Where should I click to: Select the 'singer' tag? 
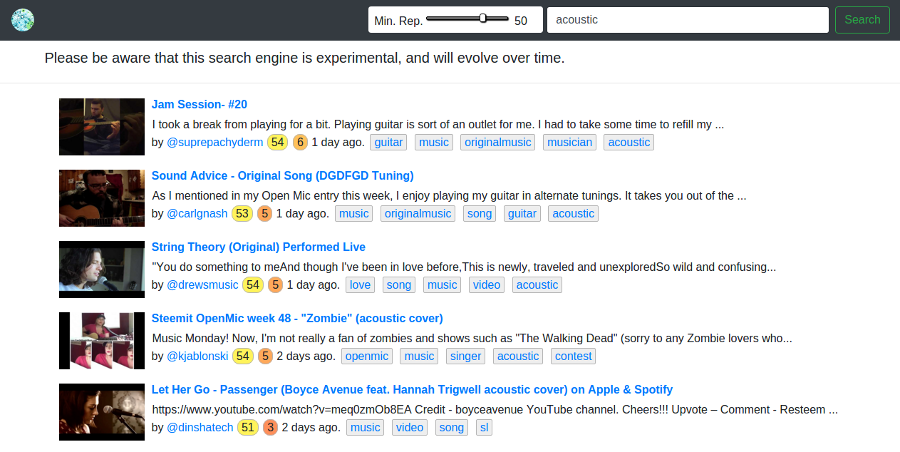(x=465, y=356)
